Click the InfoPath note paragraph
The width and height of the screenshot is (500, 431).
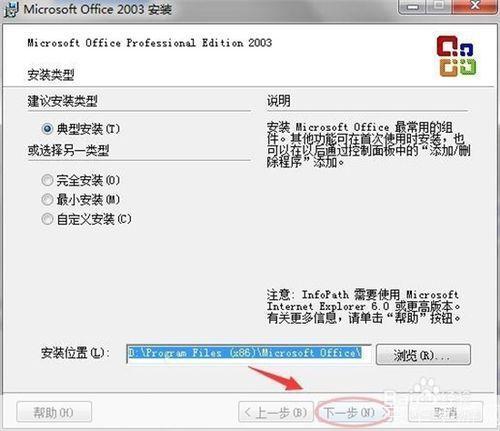point(364,306)
